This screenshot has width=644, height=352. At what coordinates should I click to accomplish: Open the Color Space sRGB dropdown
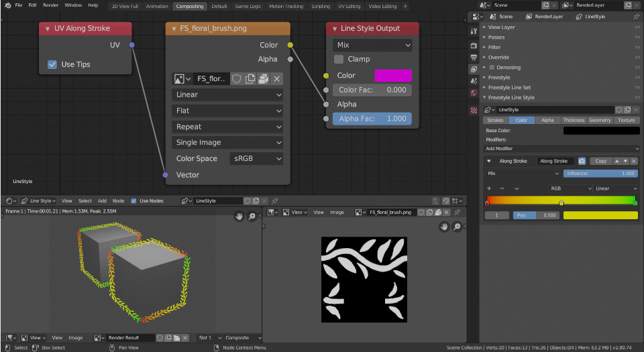click(x=256, y=158)
